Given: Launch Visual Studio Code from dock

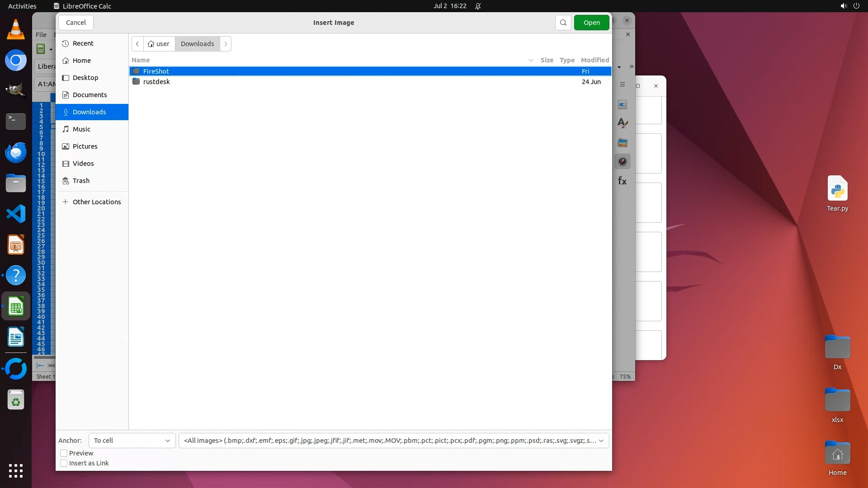Looking at the screenshot, I should click(x=16, y=214).
